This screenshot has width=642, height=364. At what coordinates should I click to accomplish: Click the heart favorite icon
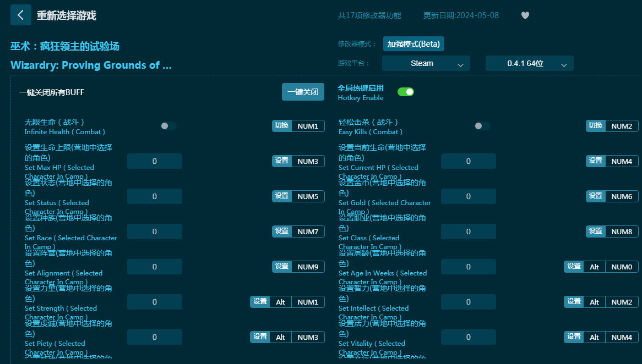coord(525,15)
